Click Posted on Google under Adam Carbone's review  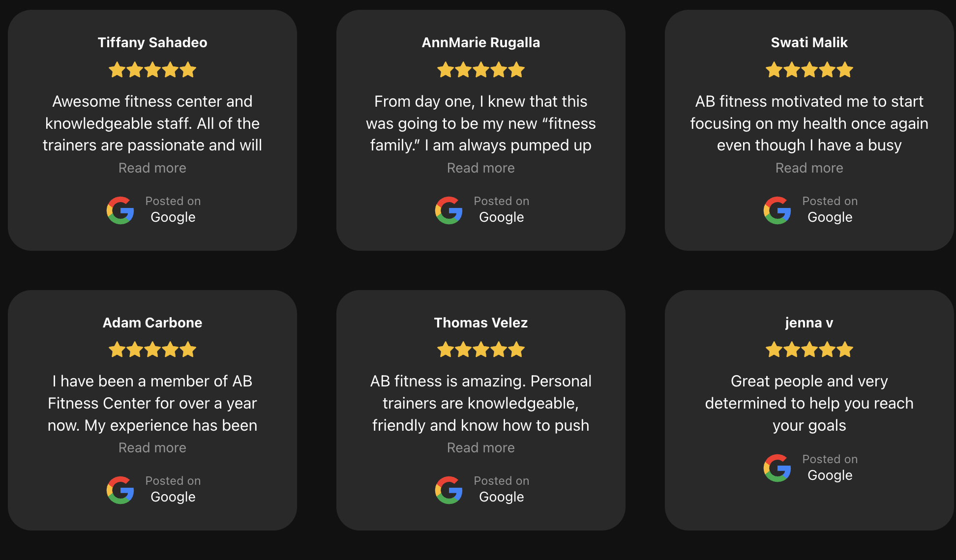173,489
